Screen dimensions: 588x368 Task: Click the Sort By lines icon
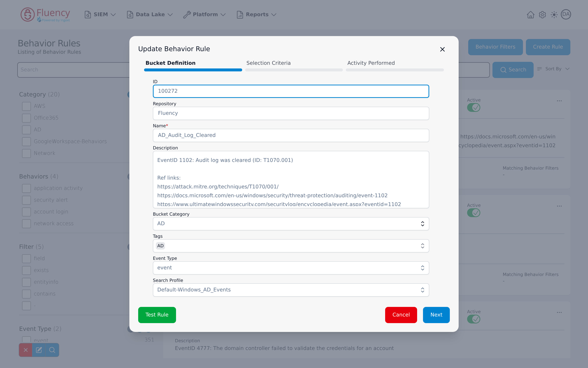pyautogui.click(x=540, y=69)
